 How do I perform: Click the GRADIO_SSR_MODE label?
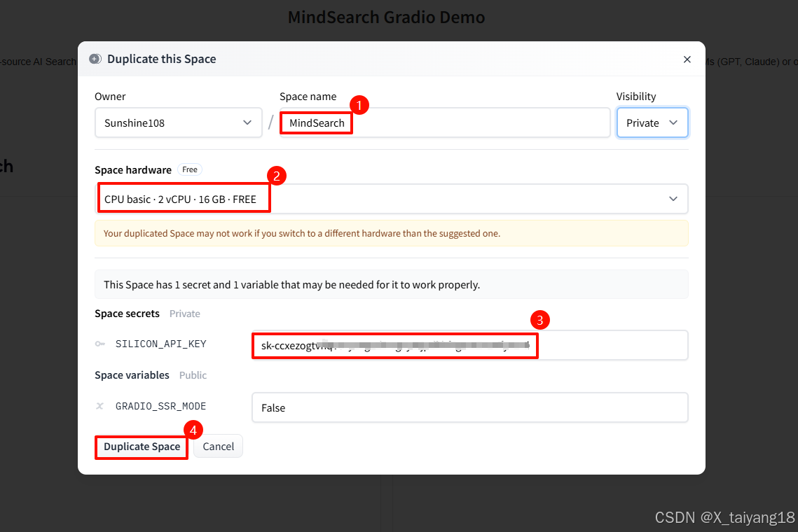point(161,407)
